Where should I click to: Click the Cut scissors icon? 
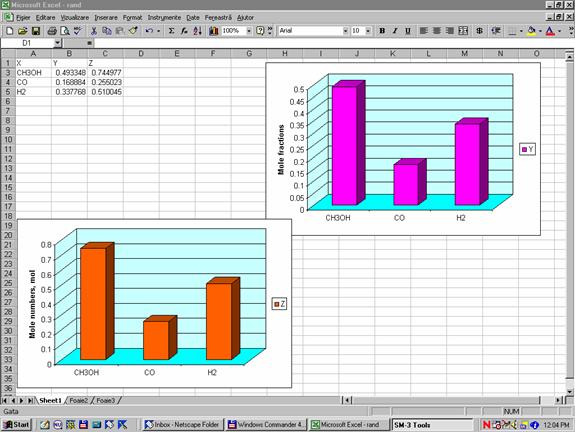click(x=94, y=31)
